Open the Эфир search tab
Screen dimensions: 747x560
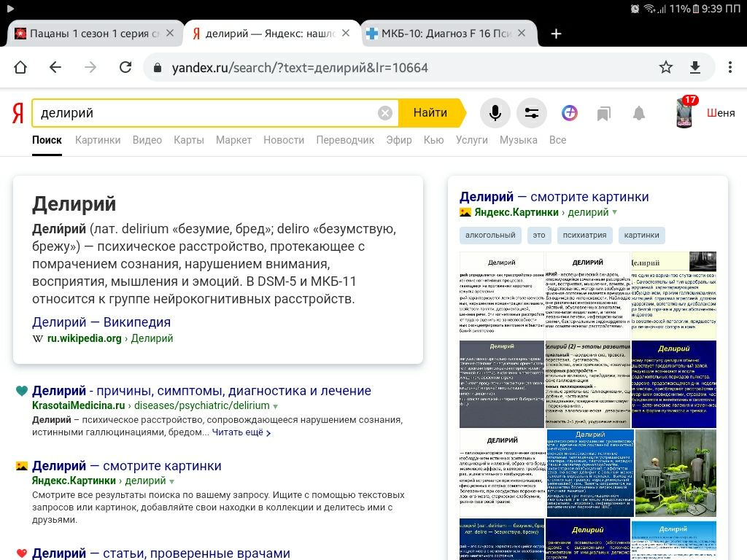pos(399,140)
